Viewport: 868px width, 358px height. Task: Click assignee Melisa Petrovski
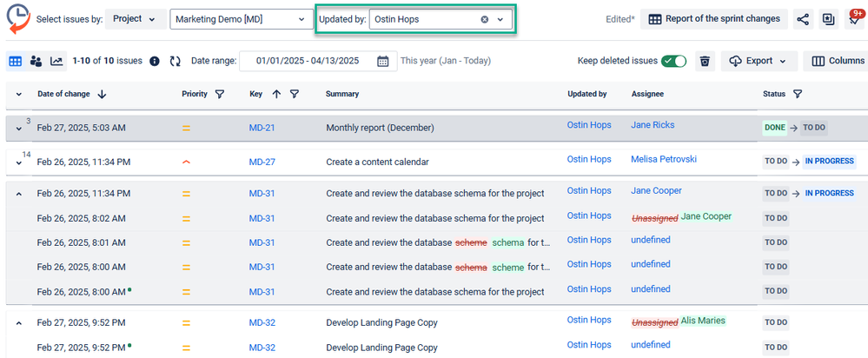click(664, 159)
